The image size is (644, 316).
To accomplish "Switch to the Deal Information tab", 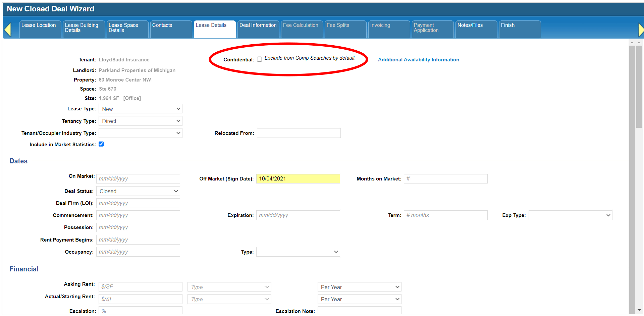I will pyautogui.click(x=258, y=25).
